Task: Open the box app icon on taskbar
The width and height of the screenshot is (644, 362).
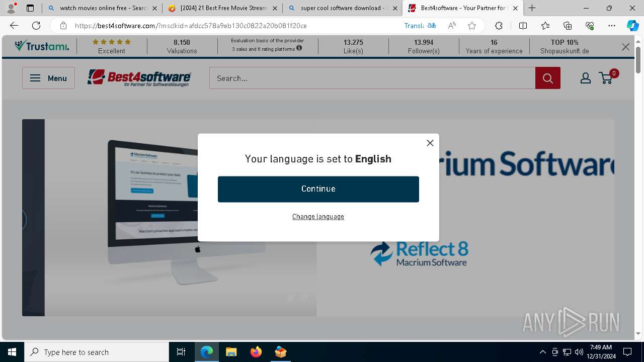Action: (x=280, y=352)
